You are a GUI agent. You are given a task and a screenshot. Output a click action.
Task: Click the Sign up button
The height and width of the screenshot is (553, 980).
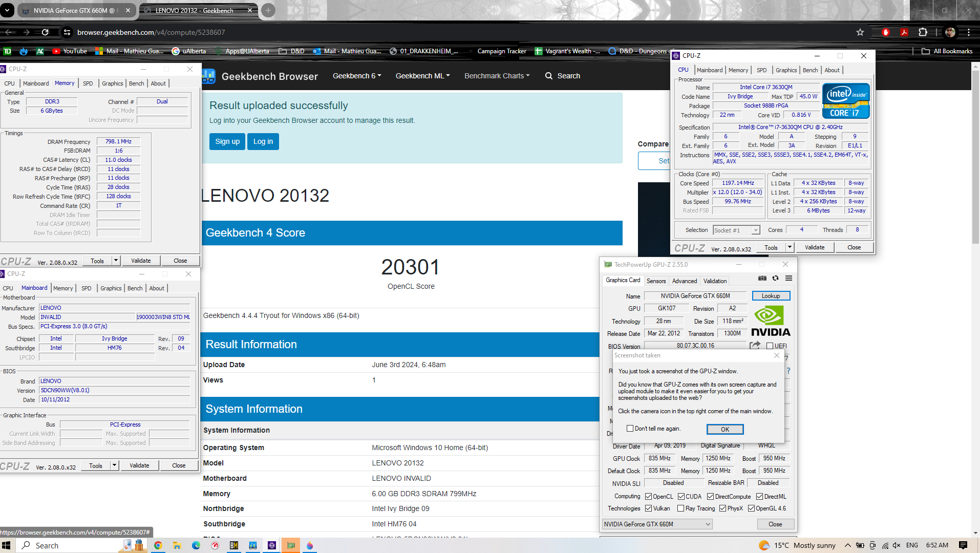[x=227, y=141]
